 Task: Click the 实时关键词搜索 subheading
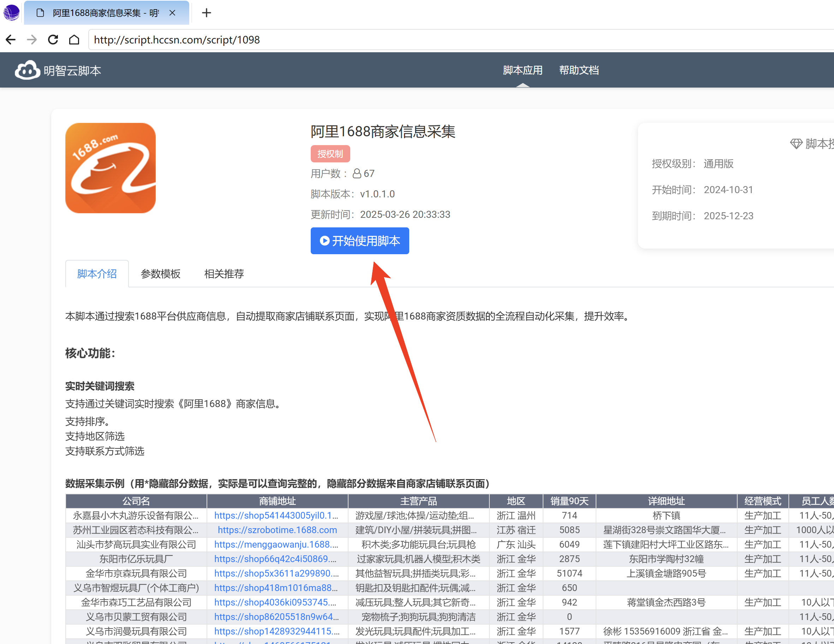pos(100,386)
